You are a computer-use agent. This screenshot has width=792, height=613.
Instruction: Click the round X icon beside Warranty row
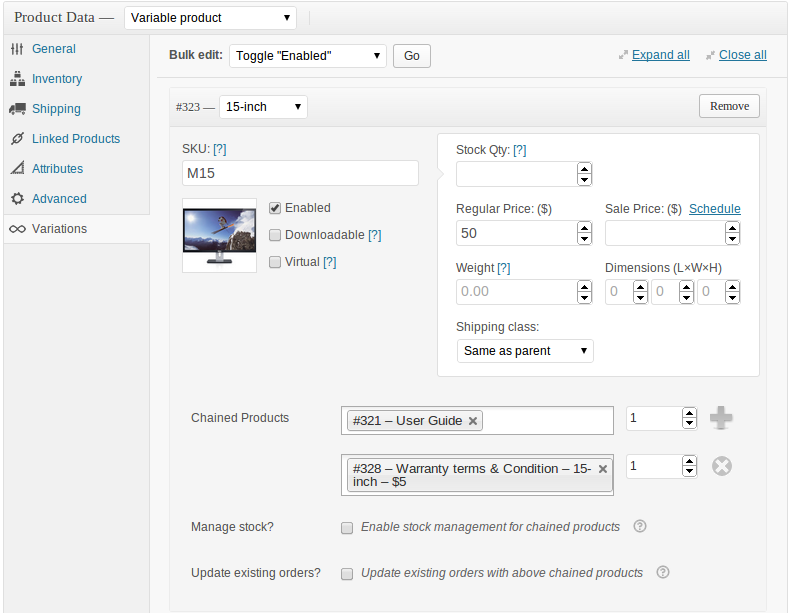click(x=722, y=466)
